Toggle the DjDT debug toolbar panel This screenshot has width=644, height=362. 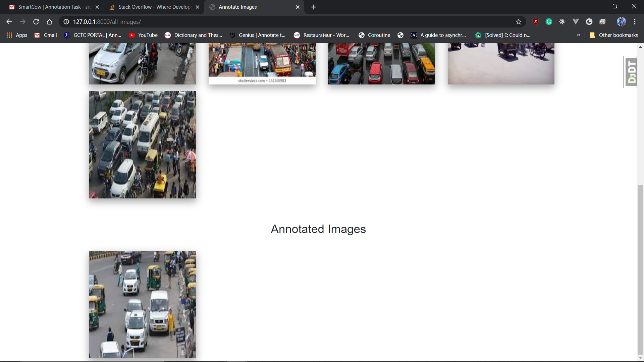pyautogui.click(x=631, y=72)
